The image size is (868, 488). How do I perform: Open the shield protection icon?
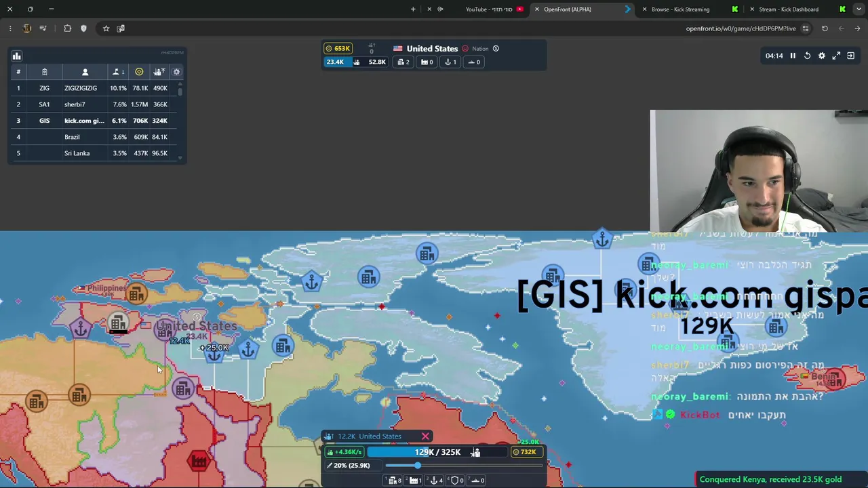(x=83, y=28)
